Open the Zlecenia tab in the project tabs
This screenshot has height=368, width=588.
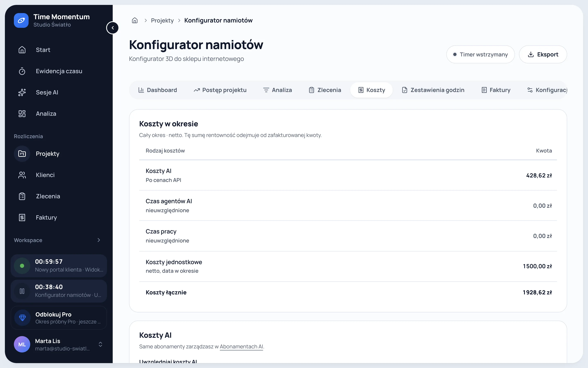pyautogui.click(x=325, y=90)
